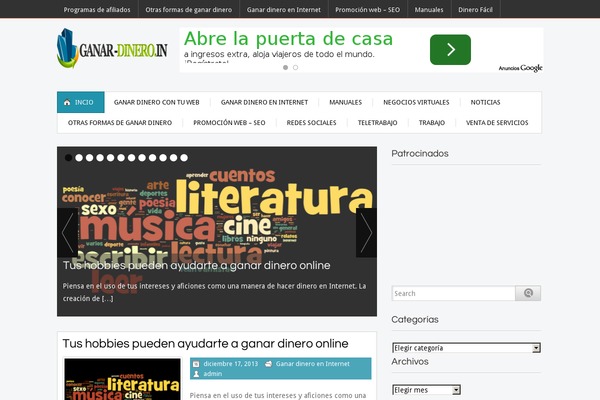Open GANAR DINERO EN INTERNET main menu
The height and width of the screenshot is (400, 600).
pos(264,102)
